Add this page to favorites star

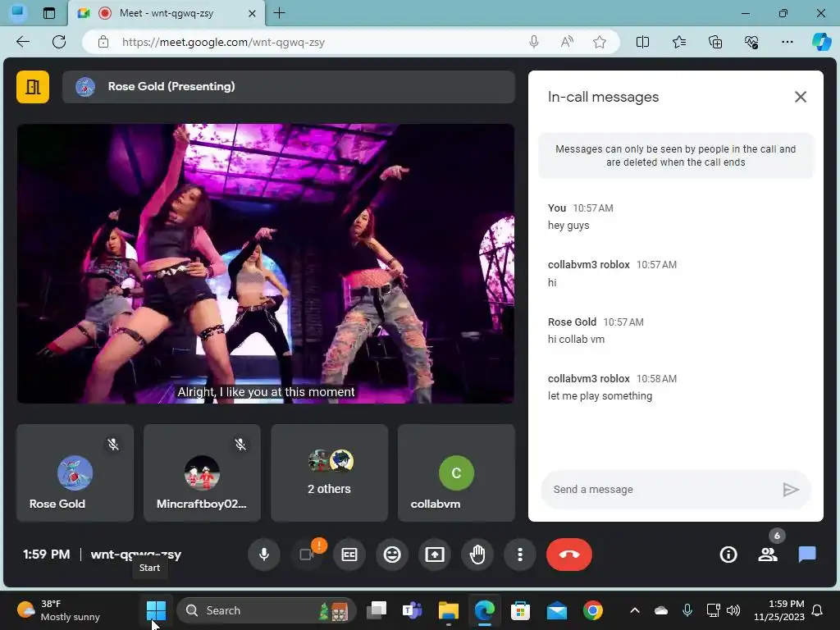600,42
